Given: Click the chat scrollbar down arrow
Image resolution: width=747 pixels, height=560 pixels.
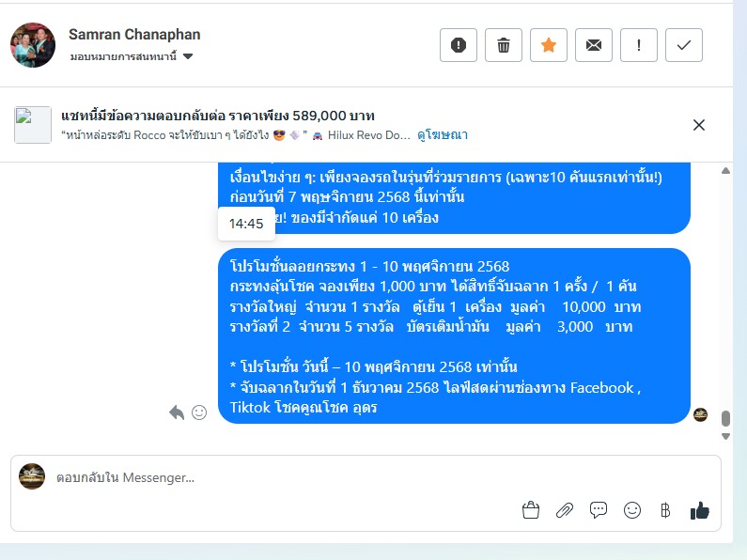Looking at the screenshot, I should point(725,436).
